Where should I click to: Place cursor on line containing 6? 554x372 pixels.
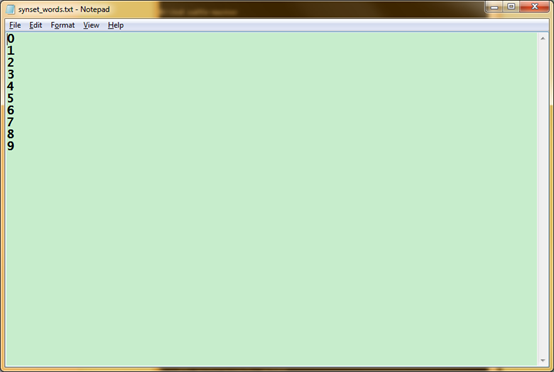pyautogui.click(x=11, y=110)
